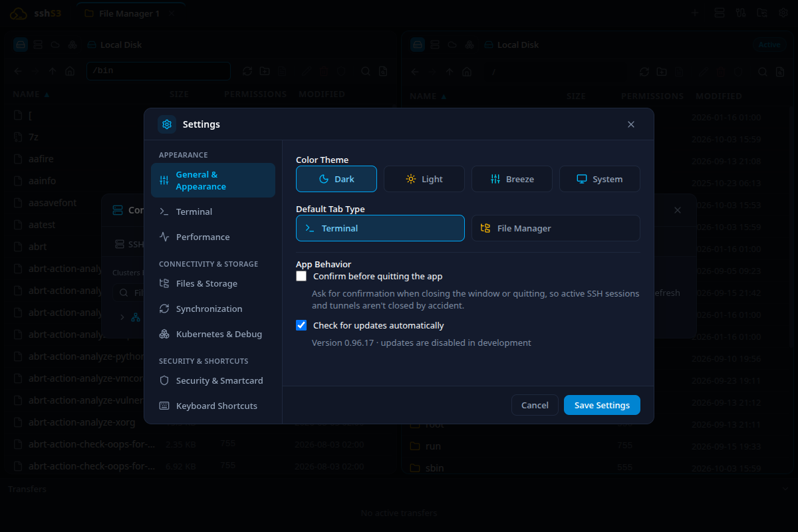Open Kubernetes & Debug settings section
798x532 pixels.
click(213, 334)
